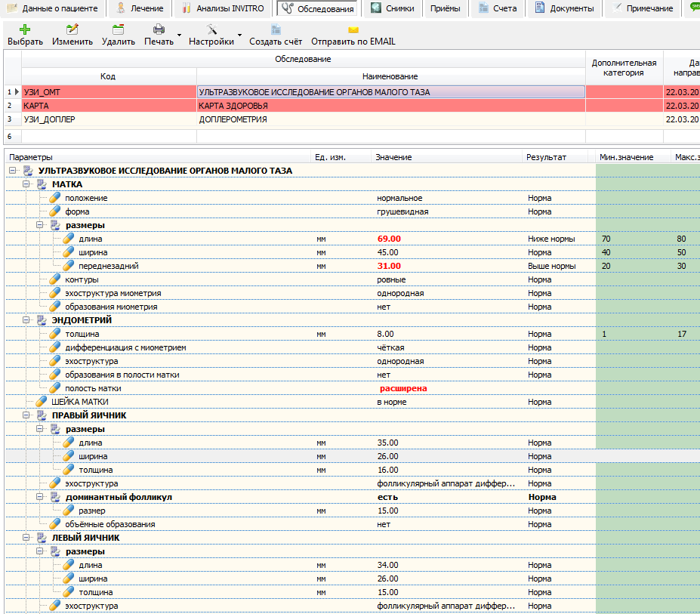
Task: Click pill icon next to положение
Action: pyautogui.click(x=55, y=198)
